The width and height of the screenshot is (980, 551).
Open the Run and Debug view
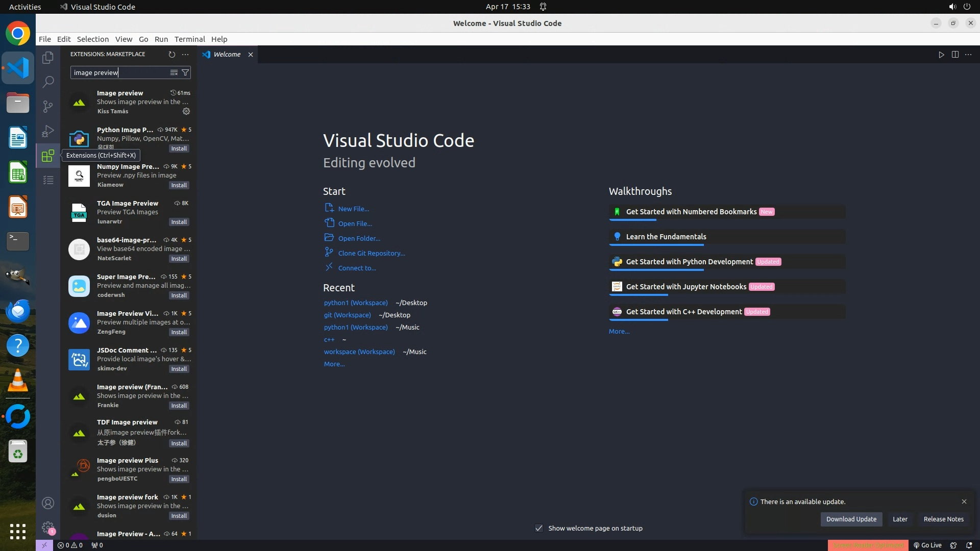(48, 131)
